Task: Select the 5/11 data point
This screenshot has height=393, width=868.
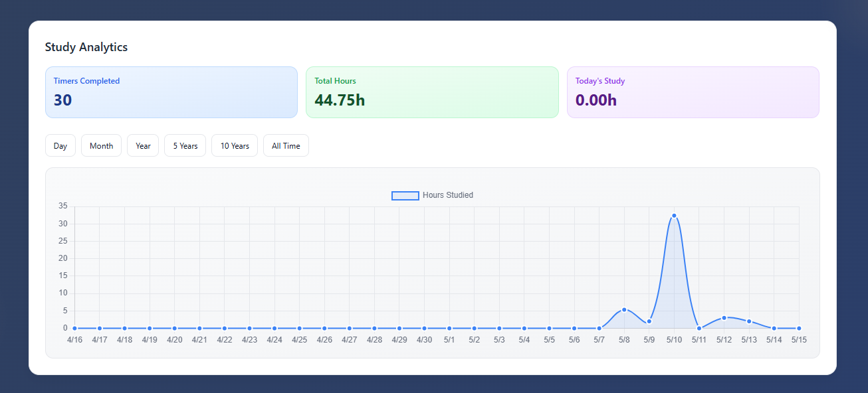Action: (x=699, y=328)
